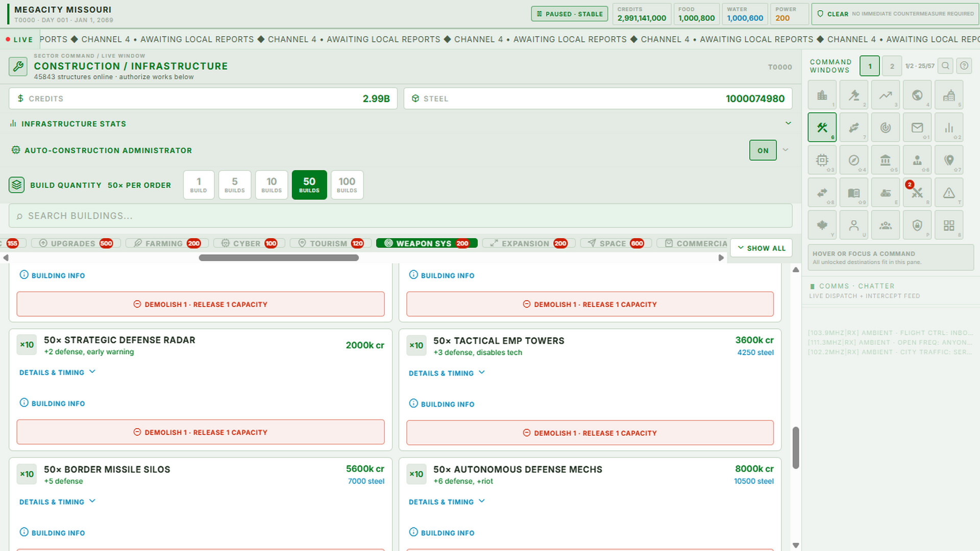
Task: Switch to the Cyber category tab
Action: click(x=246, y=243)
